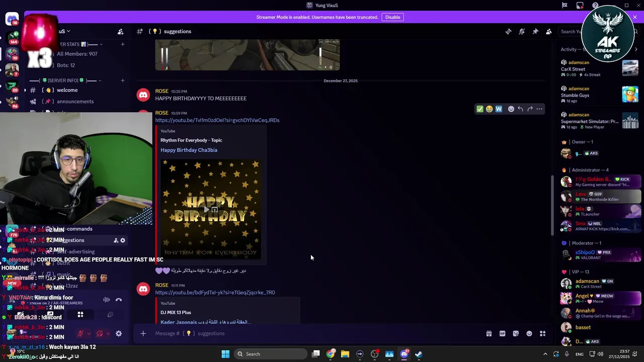644x362 pixels.
Task: Click Create Invite icon on suggestions channel
Action: click(116, 240)
